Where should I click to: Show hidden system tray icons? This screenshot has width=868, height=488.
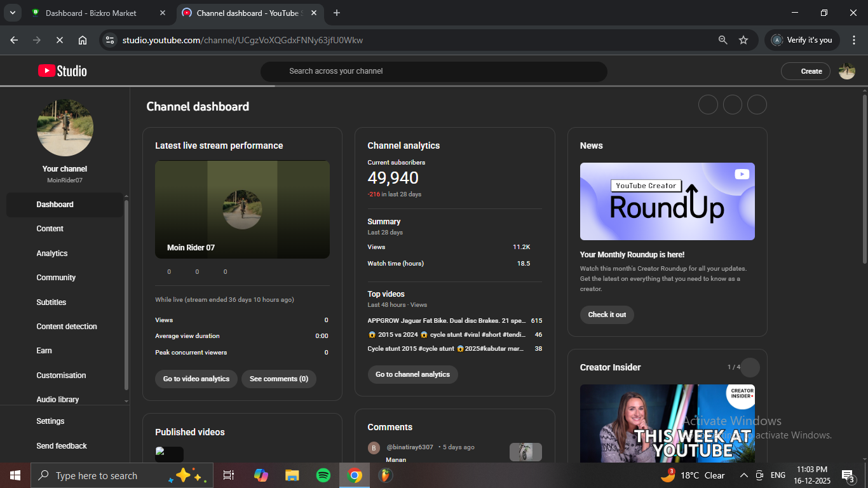[743, 475]
